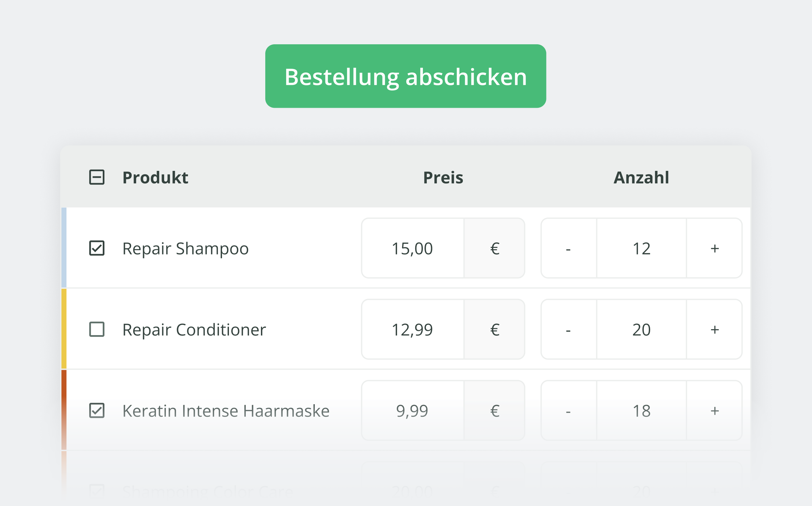Click the Preis column header
The image size is (812, 506).
coord(443,177)
